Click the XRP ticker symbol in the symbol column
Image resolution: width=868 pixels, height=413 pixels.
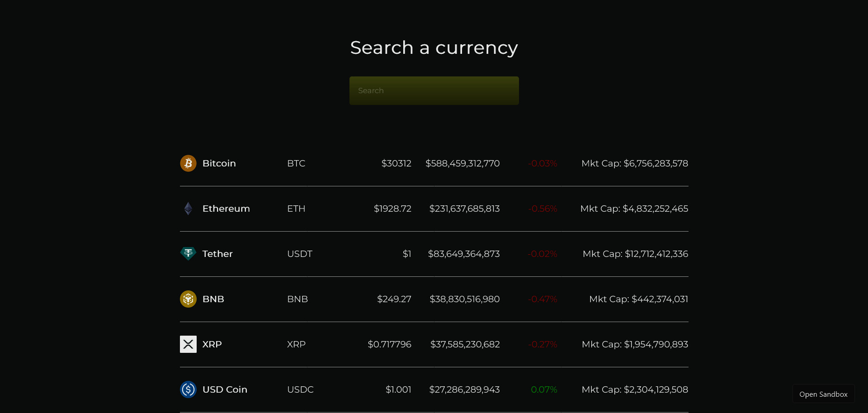296,344
